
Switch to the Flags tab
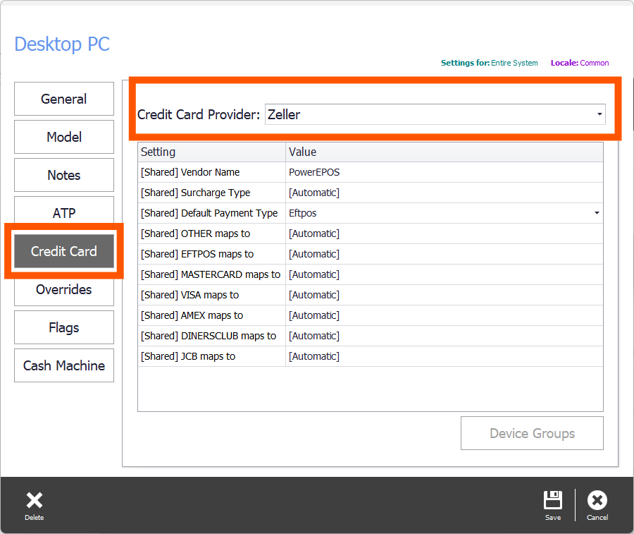[64, 327]
